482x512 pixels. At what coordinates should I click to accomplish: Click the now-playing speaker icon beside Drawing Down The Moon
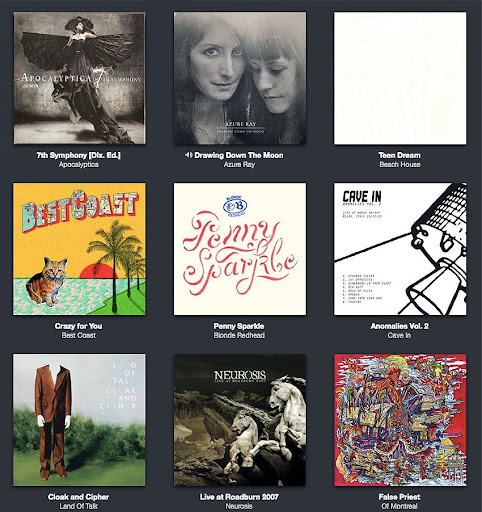click(x=189, y=155)
